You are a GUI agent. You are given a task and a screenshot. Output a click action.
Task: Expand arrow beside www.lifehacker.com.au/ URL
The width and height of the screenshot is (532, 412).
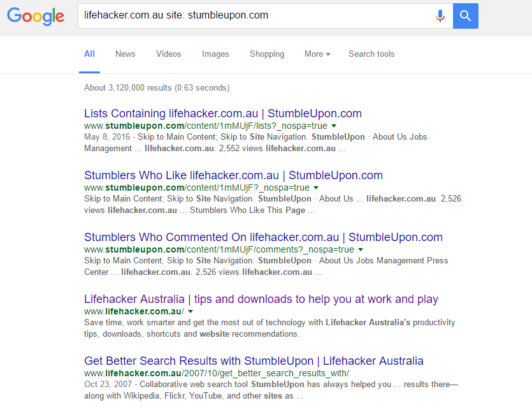point(191,312)
